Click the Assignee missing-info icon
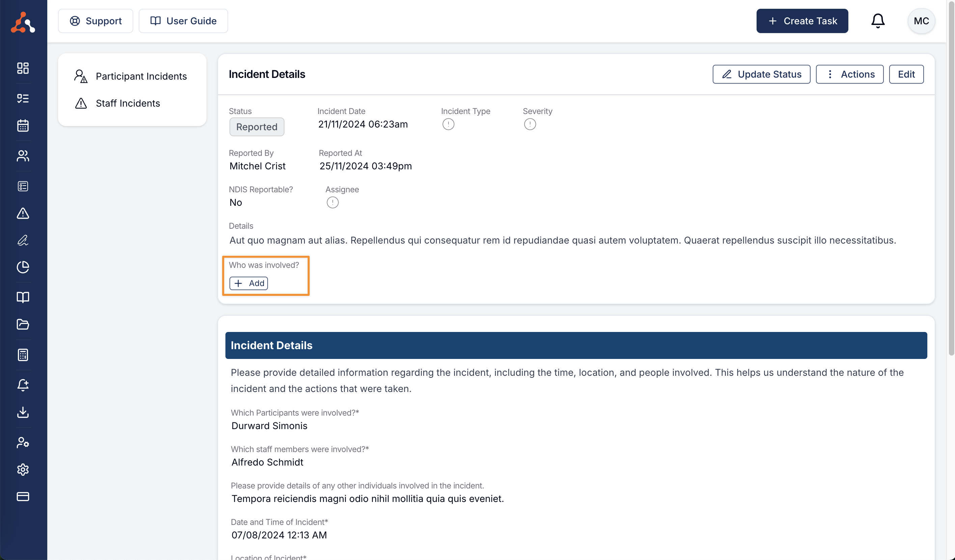The height and width of the screenshot is (560, 955). tap(332, 202)
